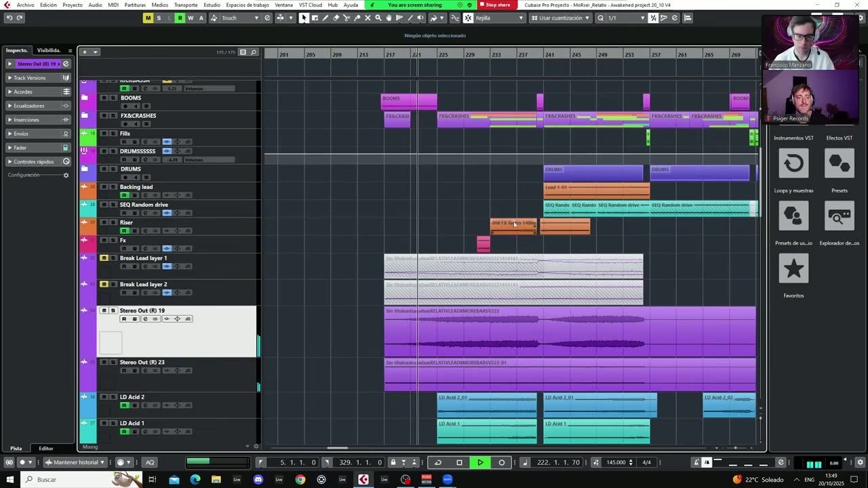Click the add track plus button
Image resolution: width=868 pixels, height=488 pixels.
coord(85,52)
